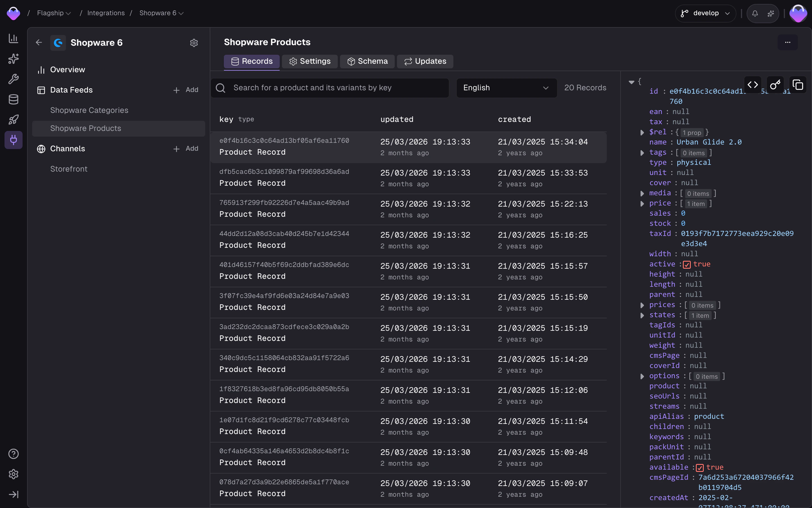Viewport: 812px width, 508px height.
Task: Focus the product search field
Action: [x=330, y=88]
